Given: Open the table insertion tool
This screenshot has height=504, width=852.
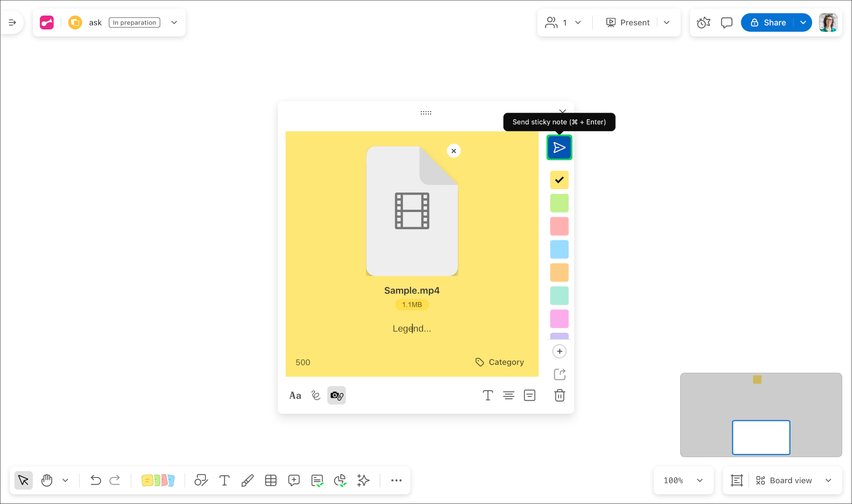Looking at the screenshot, I should click(x=271, y=480).
